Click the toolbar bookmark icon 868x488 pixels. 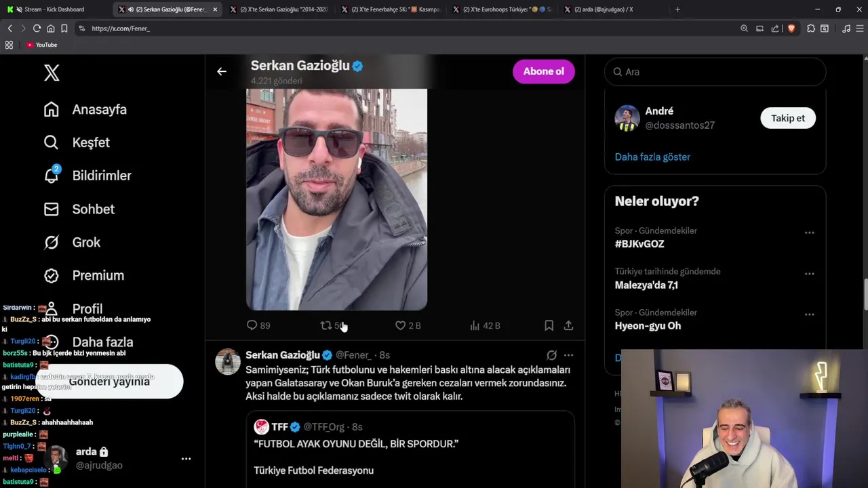coord(64,28)
